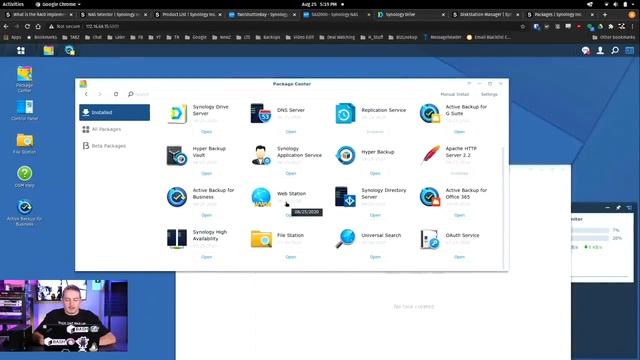This screenshot has height=360, width=640.
Task: Open Active Backup for G Suite icon
Action: pyautogui.click(x=430, y=113)
